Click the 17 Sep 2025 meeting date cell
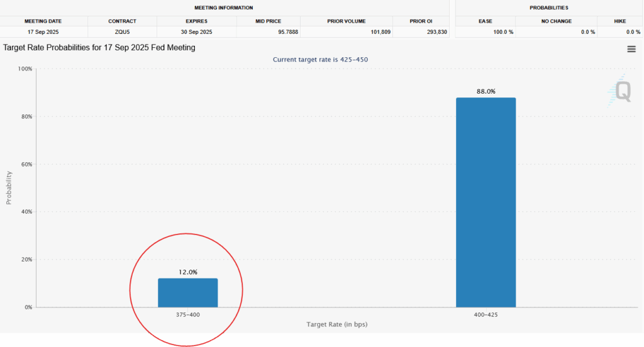The width and height of the screenshot is (644, 347). [43, 32]
